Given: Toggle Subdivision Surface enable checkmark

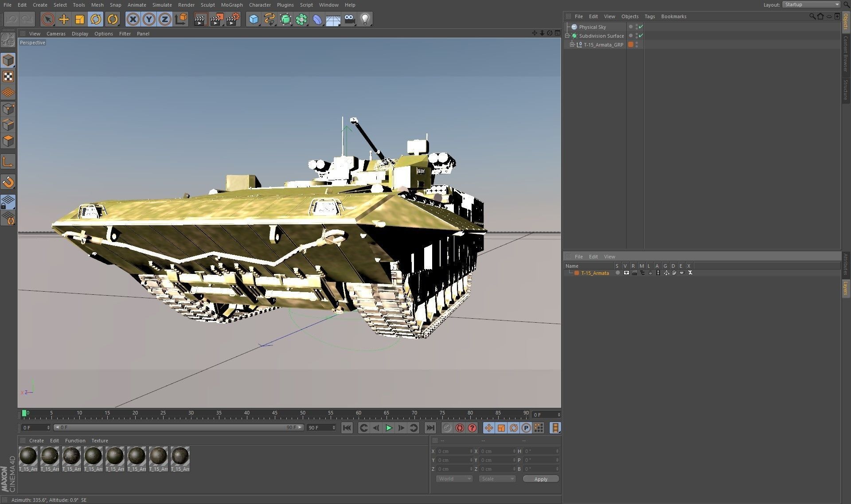Looking at the screenshot, I should (641, 35).
